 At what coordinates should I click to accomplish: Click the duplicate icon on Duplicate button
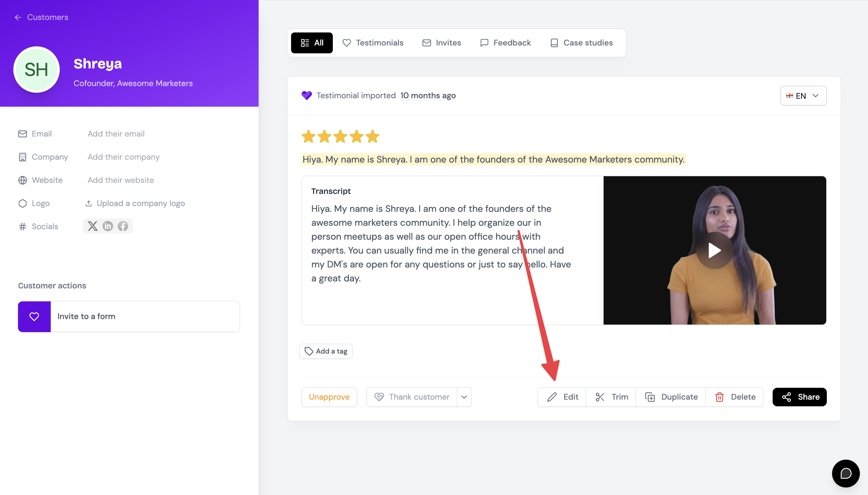(x=650, y=397)
